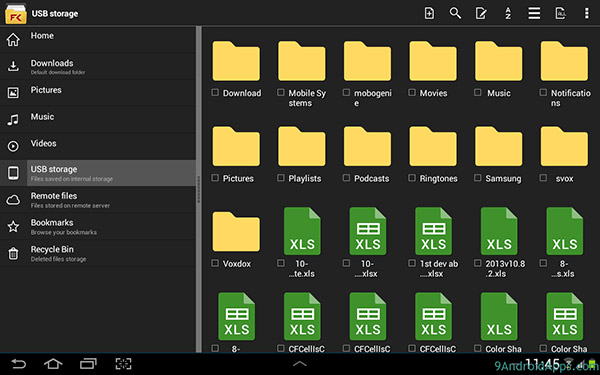This screenshot has height=375, width=600.
Task: Open the Download folder icon
Action: [236, 61]
